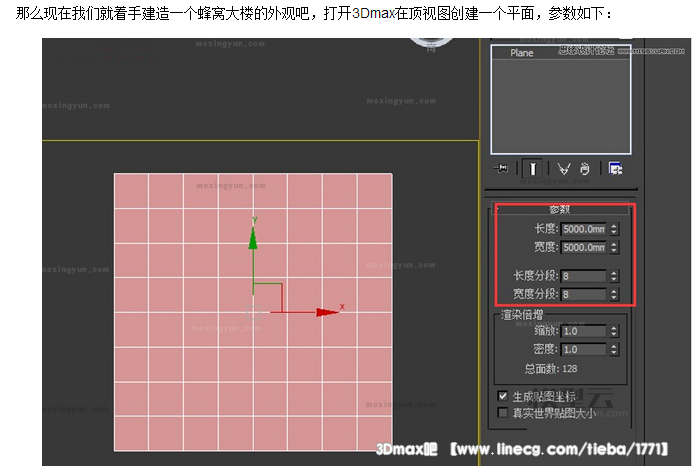This screenshot has height=466, width=697.
Task: Click the 宽度分段 field showing 8
Action: click(584, 294)
